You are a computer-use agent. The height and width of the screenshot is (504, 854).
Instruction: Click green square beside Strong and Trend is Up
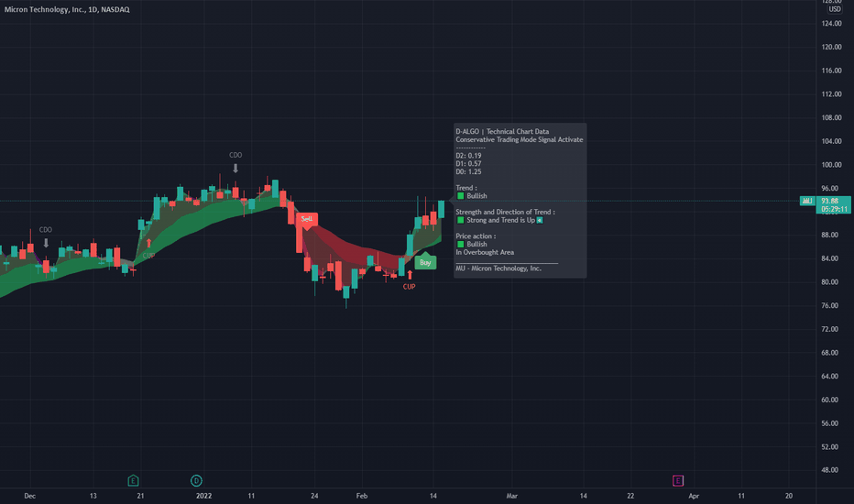point(460,220)
